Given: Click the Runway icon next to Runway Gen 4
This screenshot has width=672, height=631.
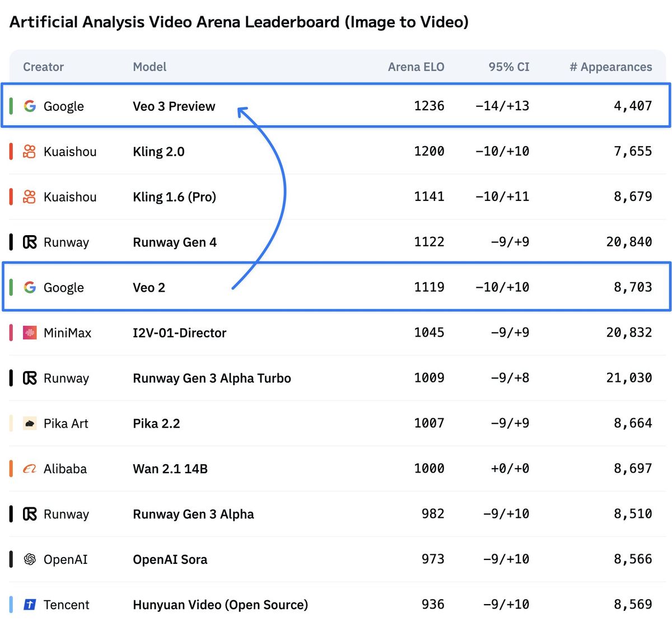Looking at the screenshot, I should 29,242.
